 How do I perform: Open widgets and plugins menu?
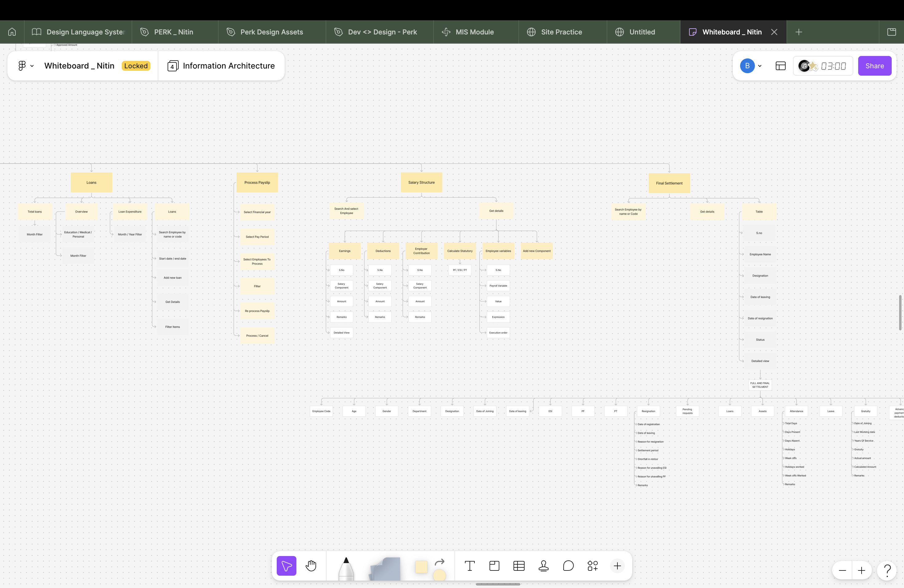coord(593,566)
